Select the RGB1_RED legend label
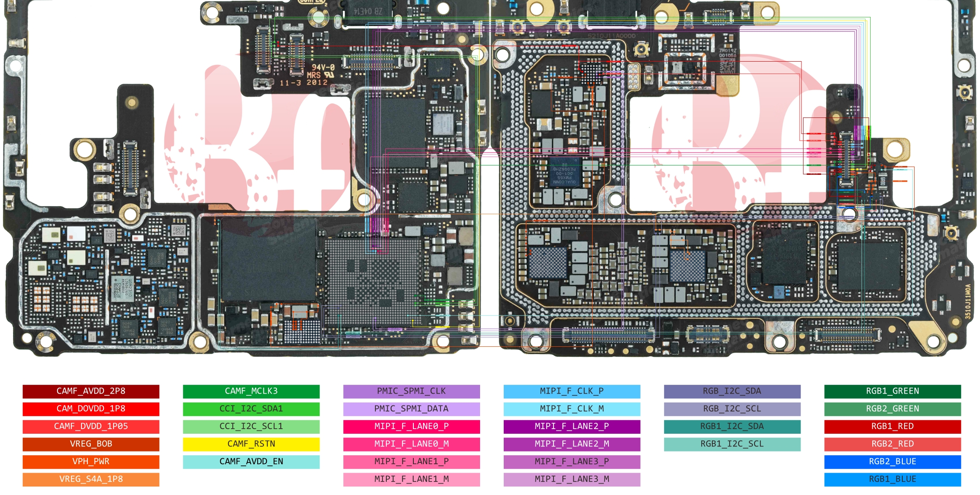Image resolution: width=980 pixels, height=495 pixels. pyautogui.click(x=893, y=427)
